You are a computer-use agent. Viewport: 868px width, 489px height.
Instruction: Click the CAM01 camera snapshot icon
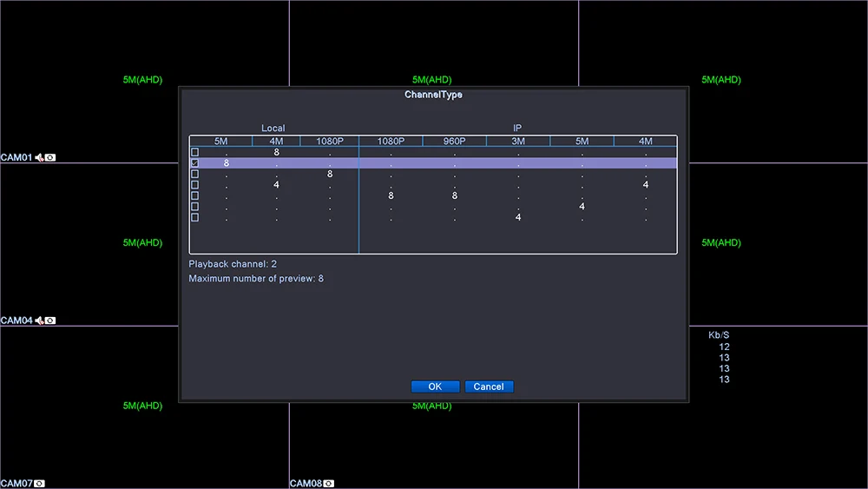pos(50,158)
